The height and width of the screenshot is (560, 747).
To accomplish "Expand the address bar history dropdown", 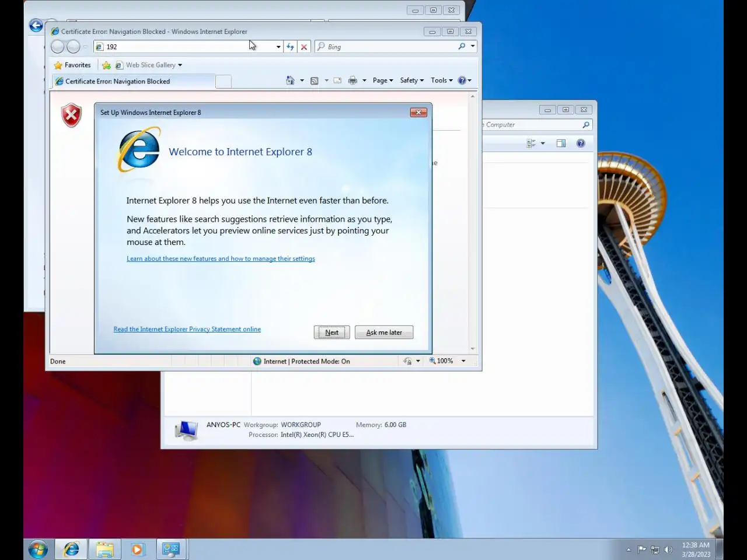I will (278, 47).
